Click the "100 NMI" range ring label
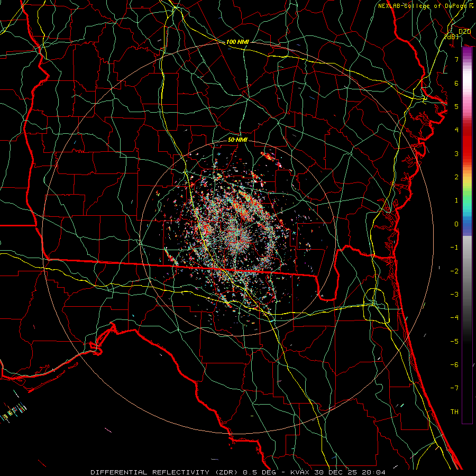The image size is (476, 476). pyautogui.click(x=237, y=42)
